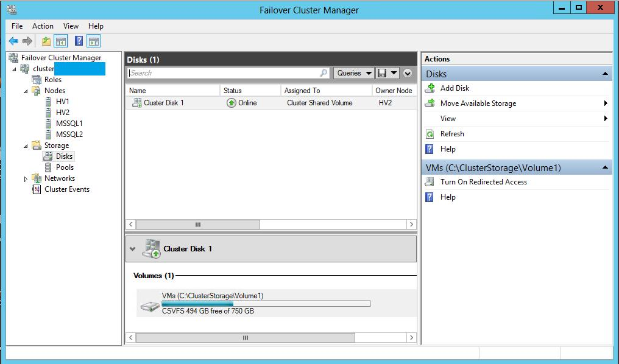Select MSSQL2 node in tree

[x=69, y=135]
